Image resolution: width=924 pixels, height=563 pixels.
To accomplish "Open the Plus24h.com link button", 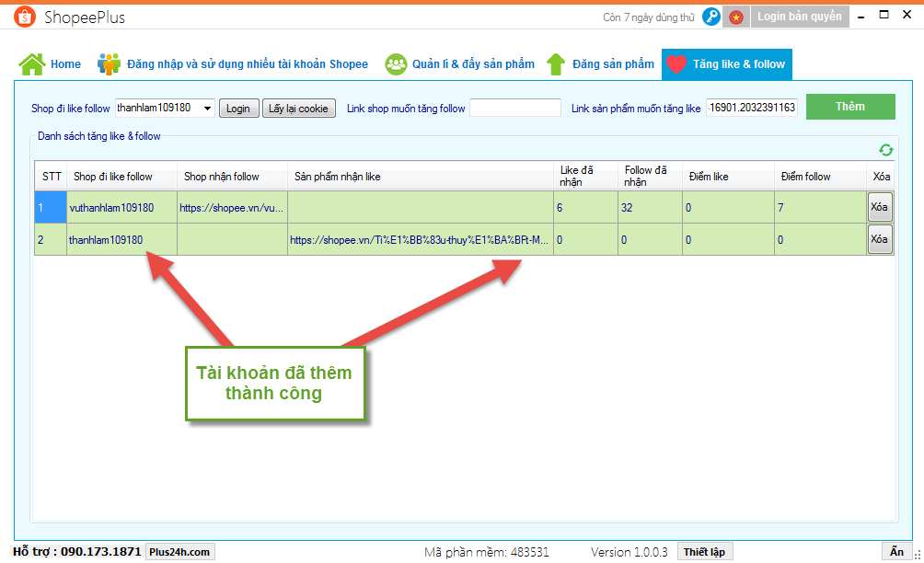I will pos(179,552).
